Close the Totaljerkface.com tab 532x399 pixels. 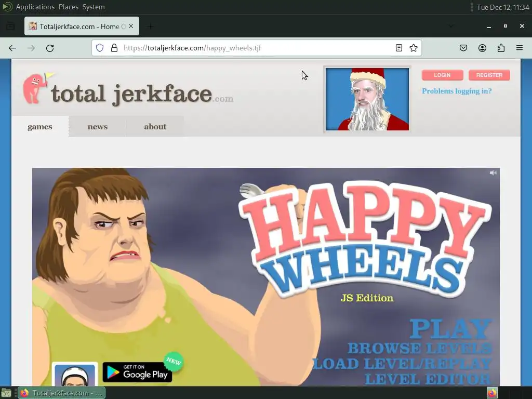click(x=131, y=26)
